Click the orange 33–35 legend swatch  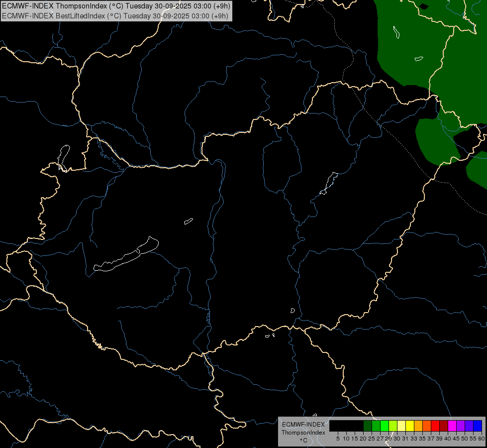coord(418,426)
